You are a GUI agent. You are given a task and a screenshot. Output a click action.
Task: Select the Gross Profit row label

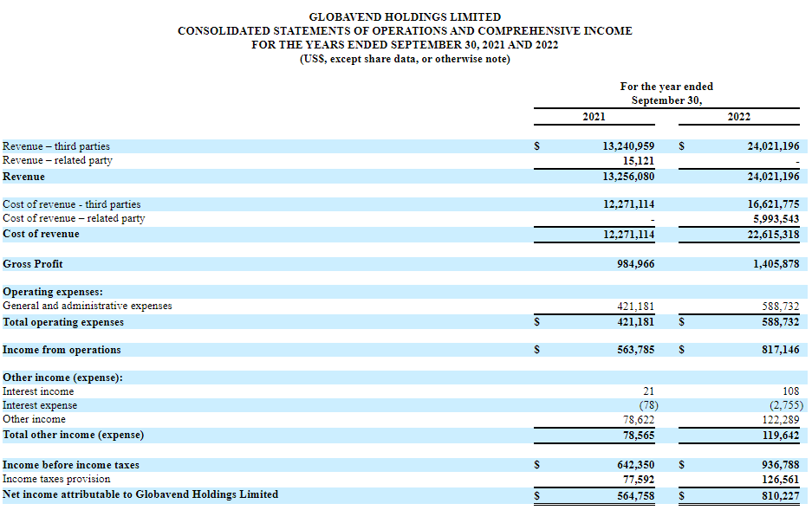pos(33,263)
